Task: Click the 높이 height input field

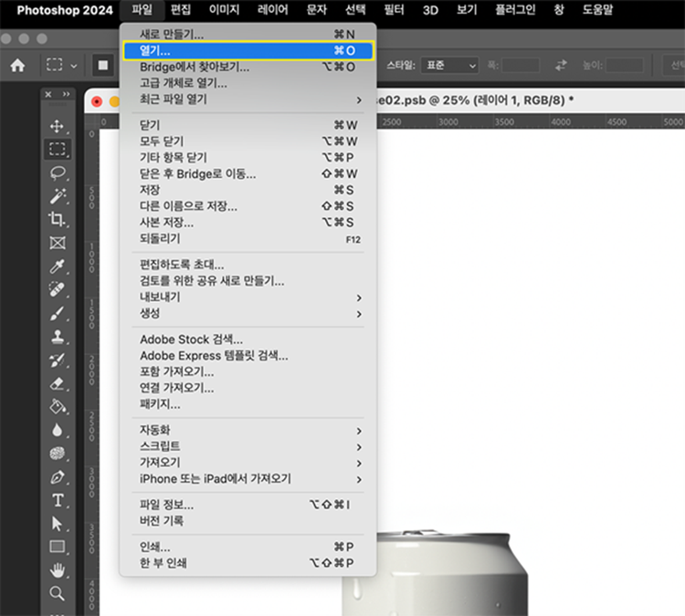Action: click(625, 66)
